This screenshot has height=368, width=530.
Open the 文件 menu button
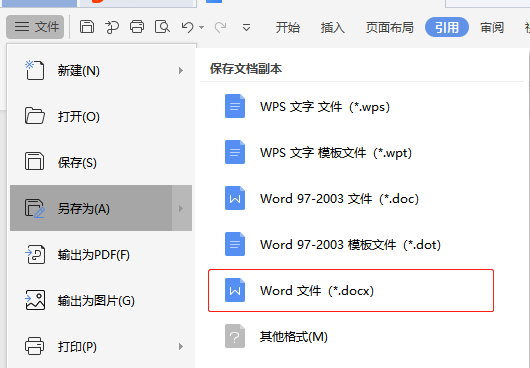(x=35, y=27)
